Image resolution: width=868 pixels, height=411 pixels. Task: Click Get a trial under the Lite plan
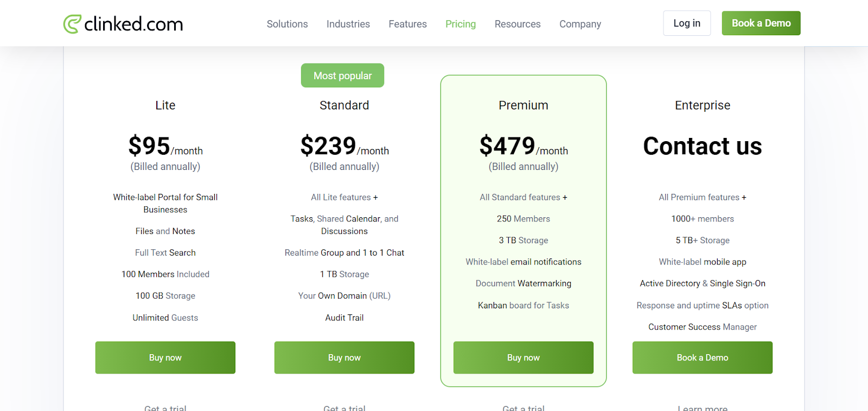(x=165, y=408)
